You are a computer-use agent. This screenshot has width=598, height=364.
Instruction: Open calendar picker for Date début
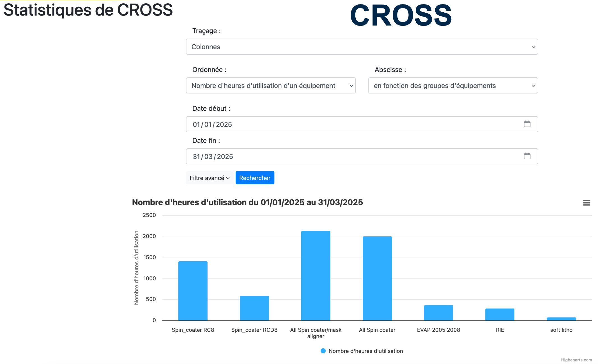click(527, 124)
